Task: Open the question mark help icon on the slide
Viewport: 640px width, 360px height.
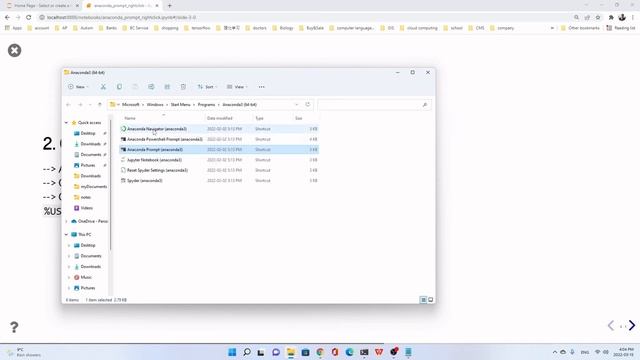Action: 14,327
